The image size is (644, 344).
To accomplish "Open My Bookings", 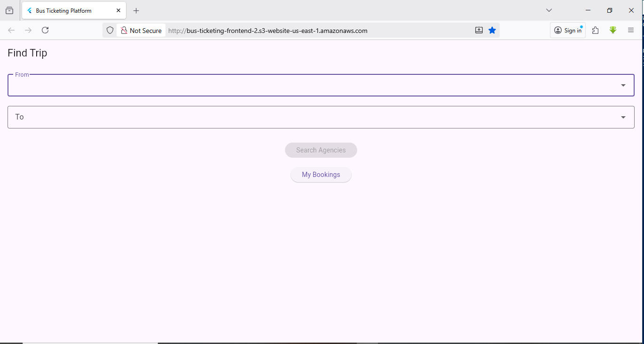I will (321, 175).
